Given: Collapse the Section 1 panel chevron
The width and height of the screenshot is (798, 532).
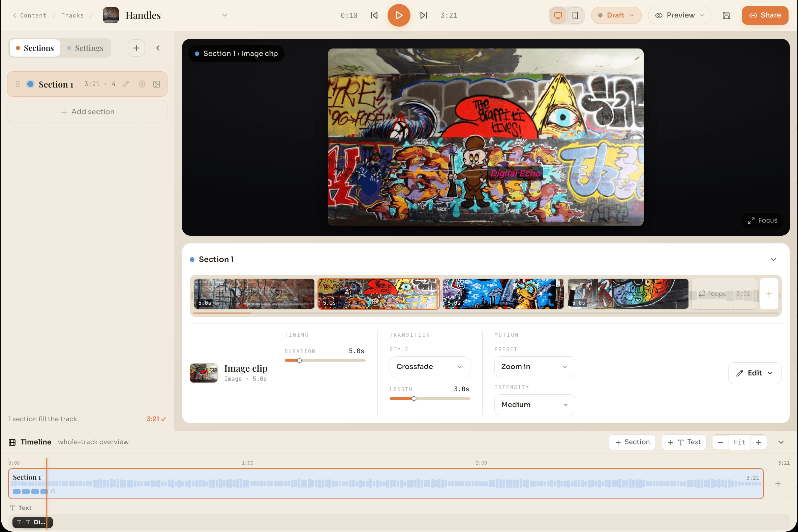Looking at the screenshot, I should click(x=773, y=260).
